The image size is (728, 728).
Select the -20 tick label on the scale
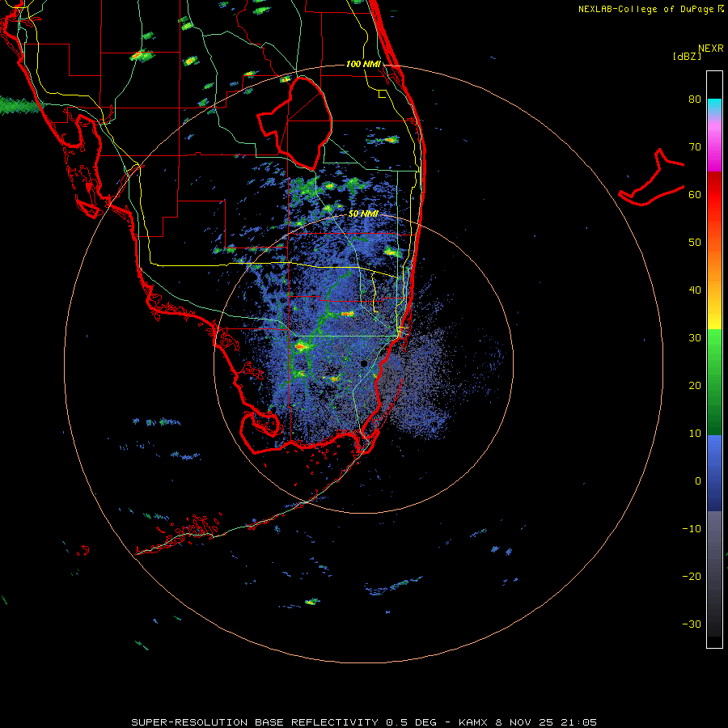click(x=692, y=577)
